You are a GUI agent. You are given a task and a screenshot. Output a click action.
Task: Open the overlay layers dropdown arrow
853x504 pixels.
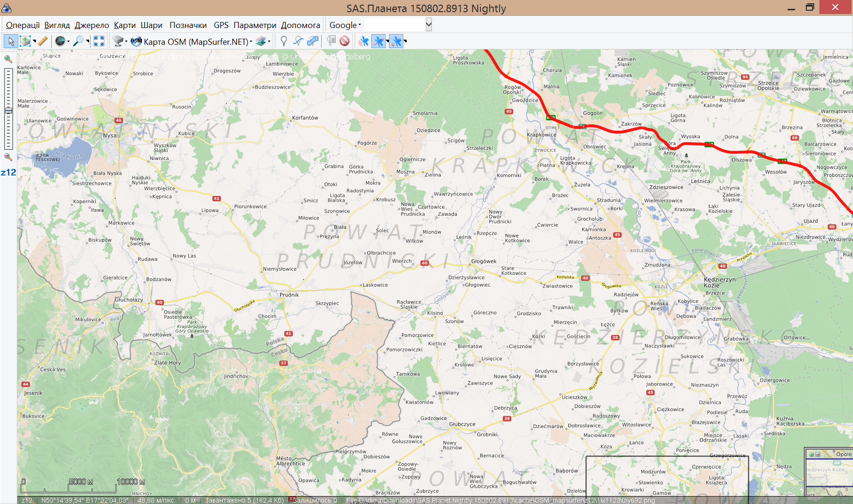coord(269,42)
